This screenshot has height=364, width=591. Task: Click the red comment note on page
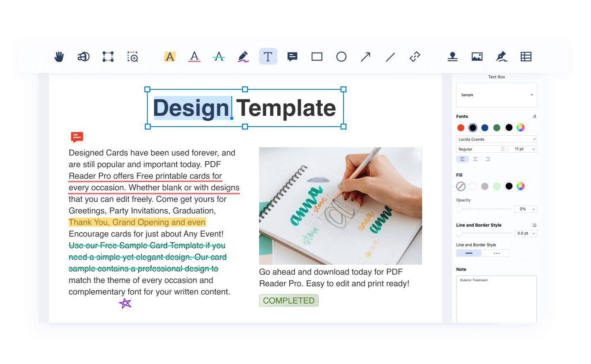(x=77, y=137)
